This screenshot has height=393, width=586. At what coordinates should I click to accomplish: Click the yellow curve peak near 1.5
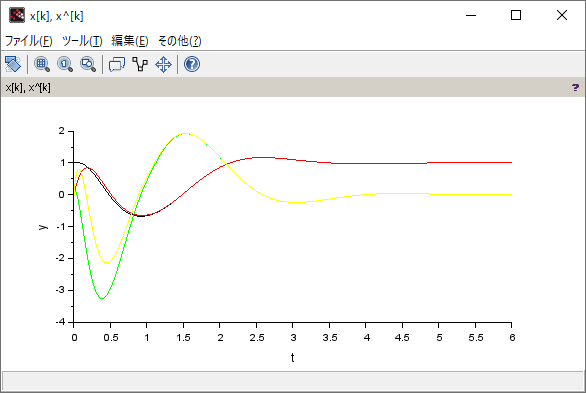(185, 133)
